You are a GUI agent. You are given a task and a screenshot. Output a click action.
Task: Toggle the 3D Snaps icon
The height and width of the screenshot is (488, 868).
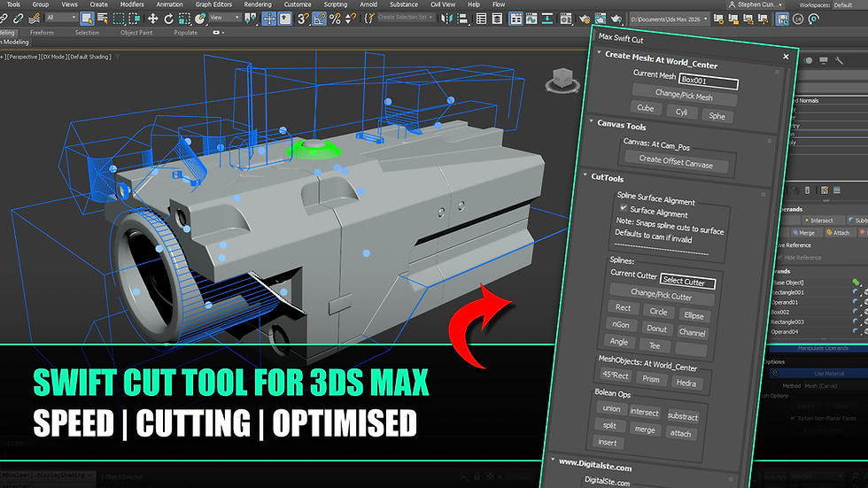303,19
